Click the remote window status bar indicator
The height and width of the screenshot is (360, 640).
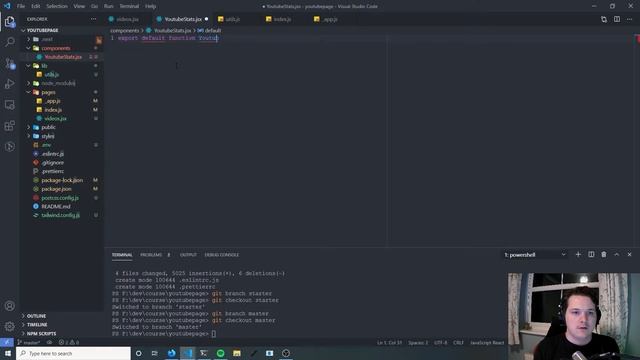coord(7,342)
